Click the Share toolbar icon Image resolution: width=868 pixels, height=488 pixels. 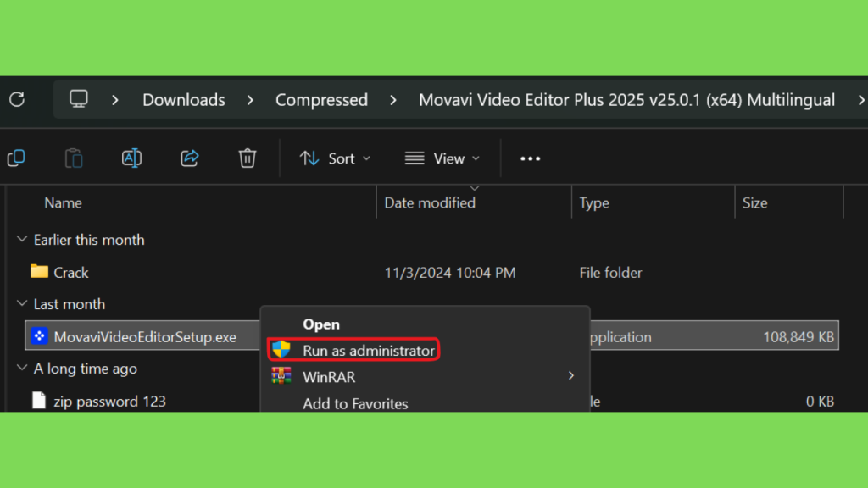[189, 158]
